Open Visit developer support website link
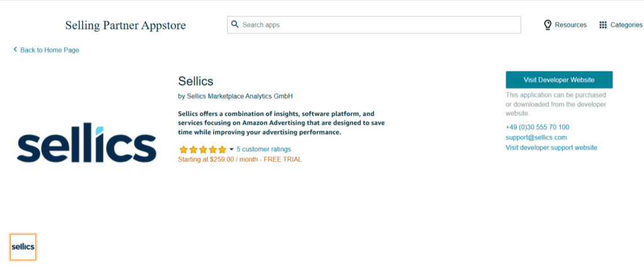The width and height of the screenshot is (644, 274). [551, 147]
